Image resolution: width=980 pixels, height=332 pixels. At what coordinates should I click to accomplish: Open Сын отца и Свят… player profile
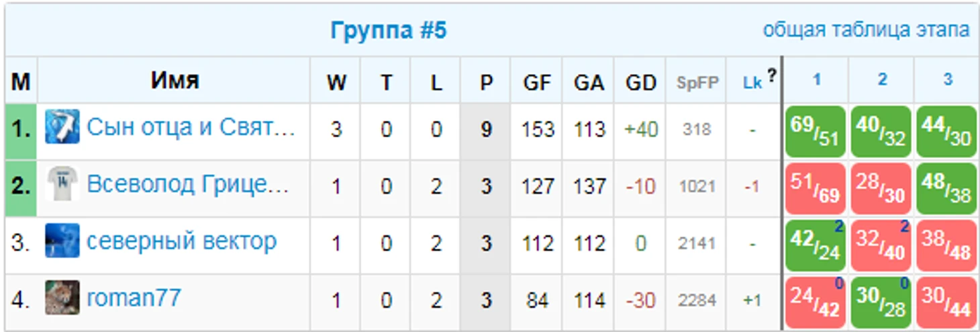coord(191,127)
